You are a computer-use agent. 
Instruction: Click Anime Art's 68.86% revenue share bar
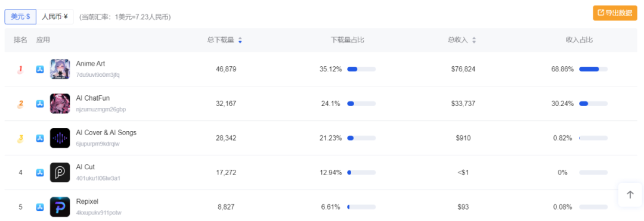click(x=593, y=69)
